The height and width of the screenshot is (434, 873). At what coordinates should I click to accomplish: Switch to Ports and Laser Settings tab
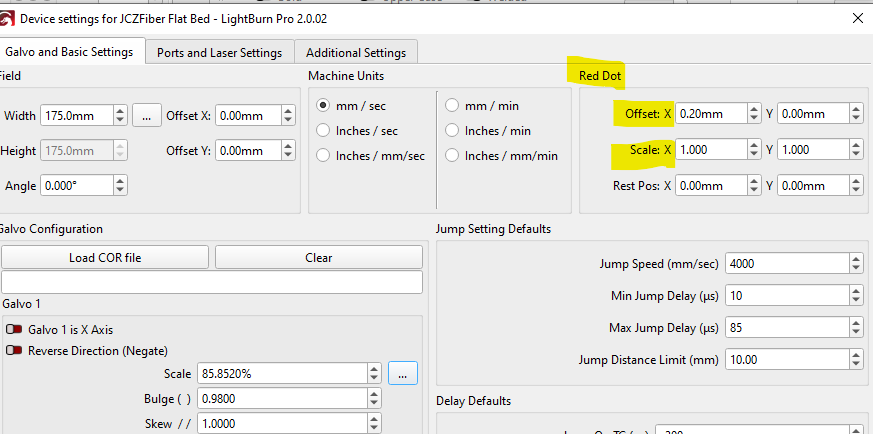[x=219, y=53]
